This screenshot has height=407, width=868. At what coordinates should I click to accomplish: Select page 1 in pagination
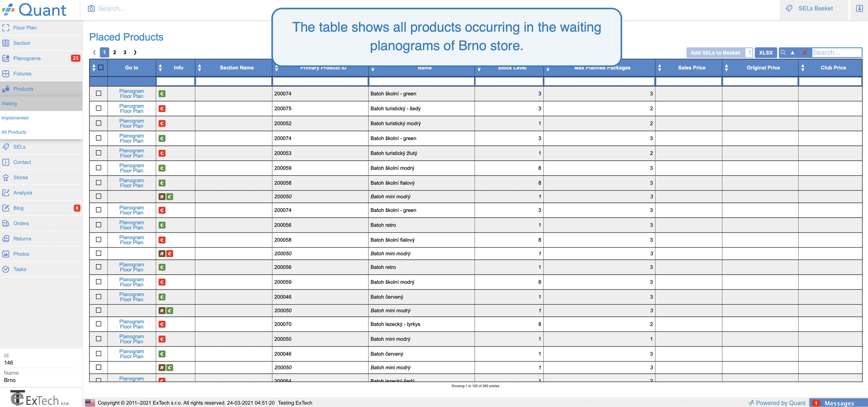point(104,52)
